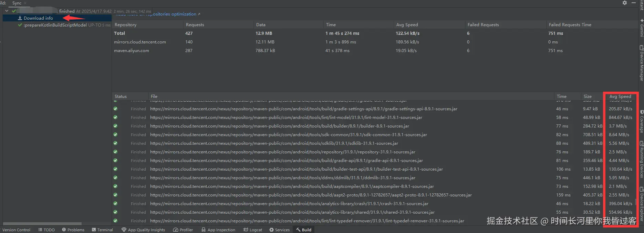The height and width of the screenshot is (233, 644).
Task: Select the Build tool window tab
Action: pyautogui.click(x=303, y=230)
